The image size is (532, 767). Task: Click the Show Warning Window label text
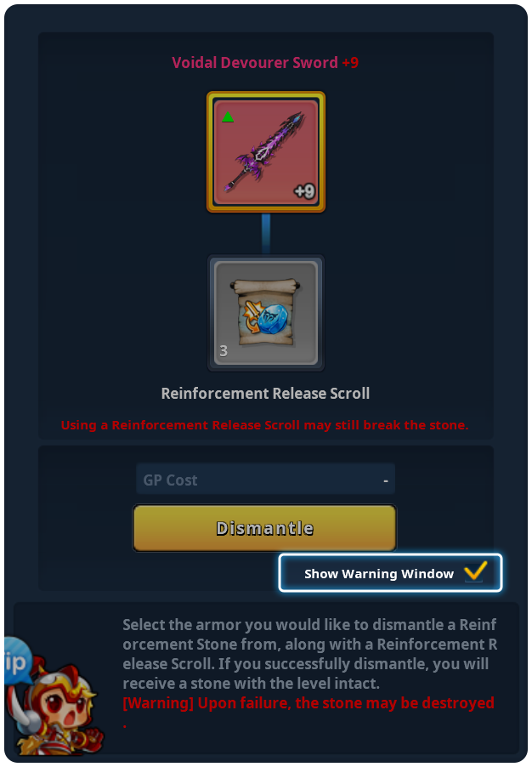point(379,574)
